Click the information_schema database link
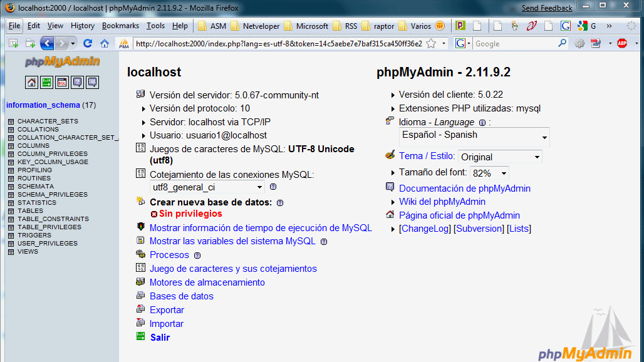The image size is (644, 362). [43, 105]
